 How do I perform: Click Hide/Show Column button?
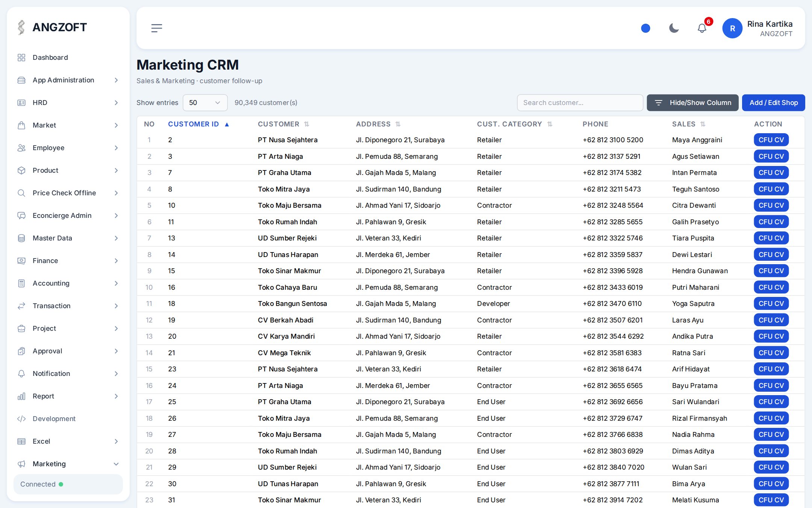point(692,103)
